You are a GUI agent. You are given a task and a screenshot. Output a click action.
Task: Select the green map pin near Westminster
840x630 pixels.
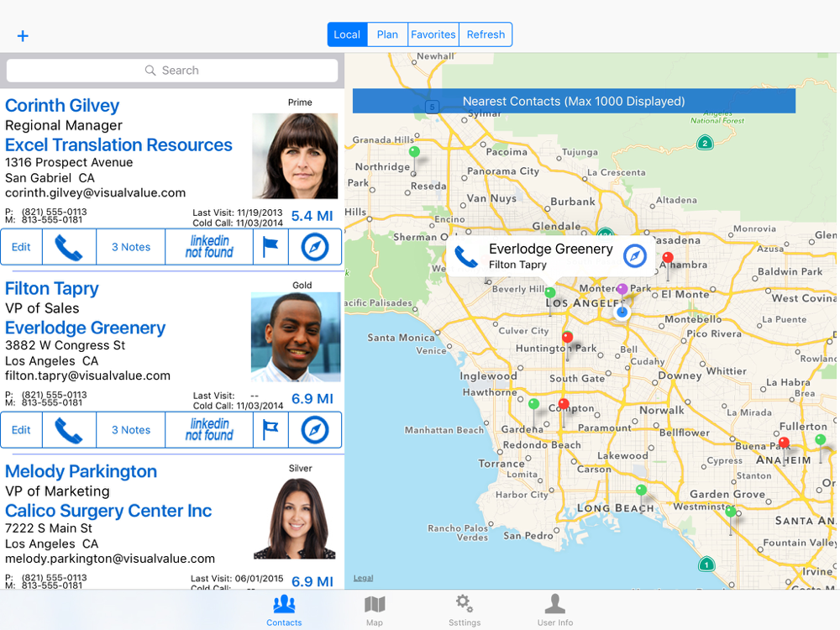pyautogui.click(x=730, y=512)
